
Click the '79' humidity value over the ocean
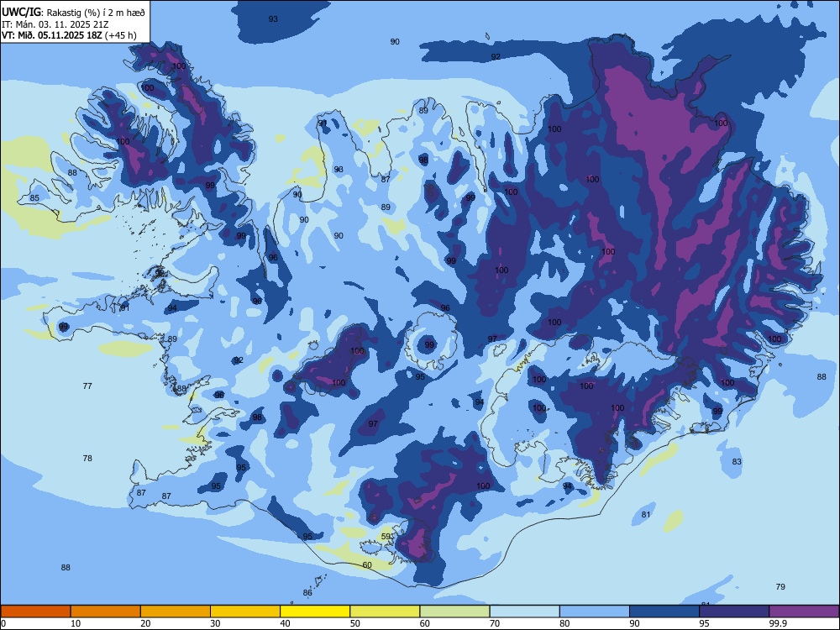pyautogui.click(x=780, y=586)
